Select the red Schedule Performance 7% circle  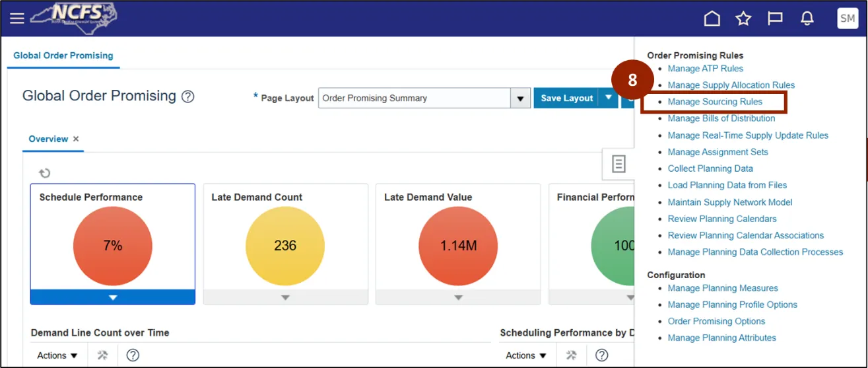click(113, 246)
